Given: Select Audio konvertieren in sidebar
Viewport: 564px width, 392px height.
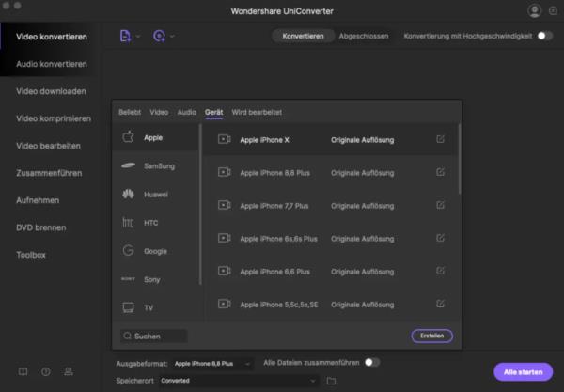Looking at the screenshot, I should [x=52, y=64].
